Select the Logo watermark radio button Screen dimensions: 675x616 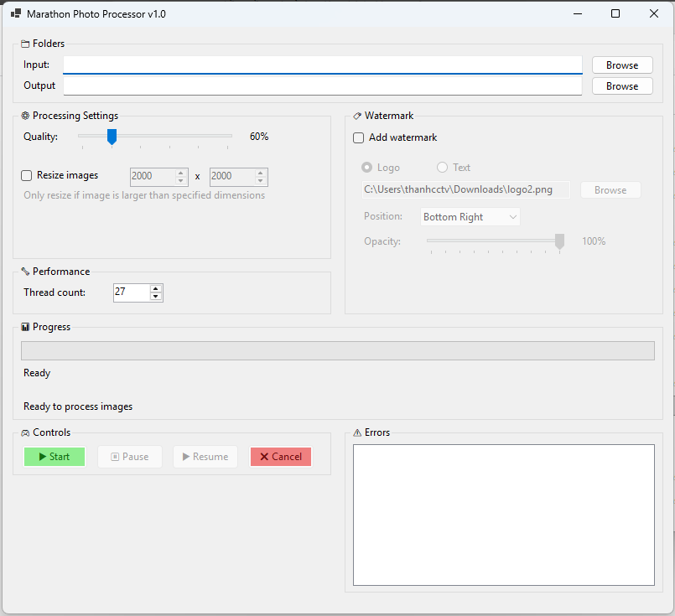coord(366,168)
